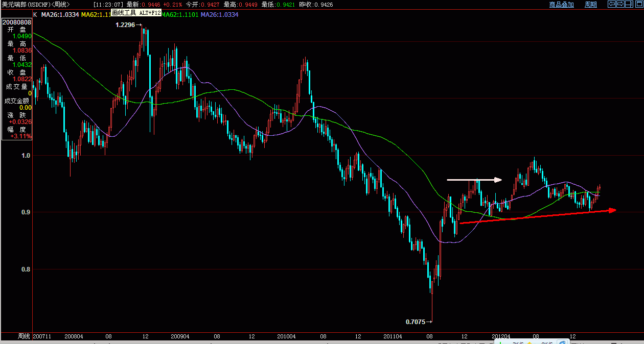Select the green MA62:1.1101 indicator label
Screen dimensions: 644x344
[x=180, y=15]
